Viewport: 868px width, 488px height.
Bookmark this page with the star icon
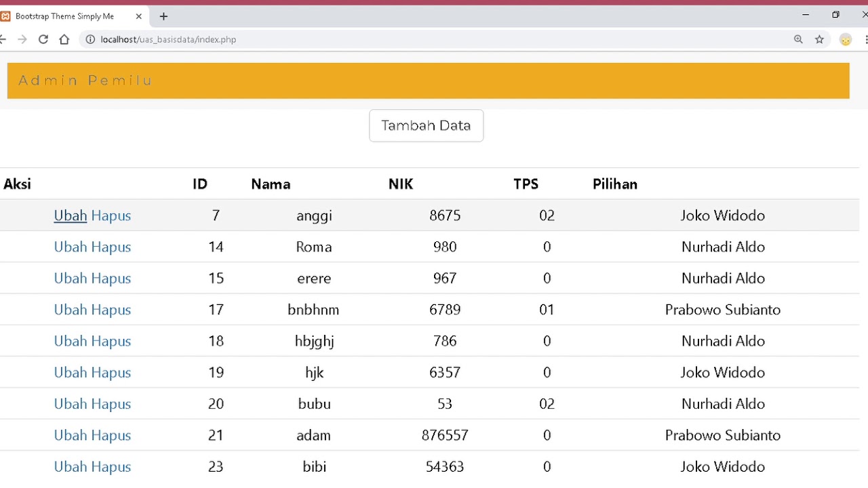tap(819, 39)
